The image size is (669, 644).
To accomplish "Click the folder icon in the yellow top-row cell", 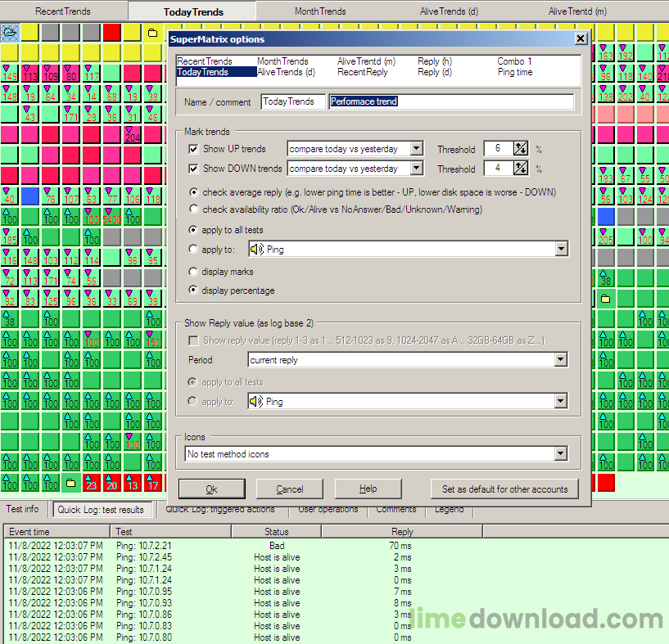I will point(152,34).
